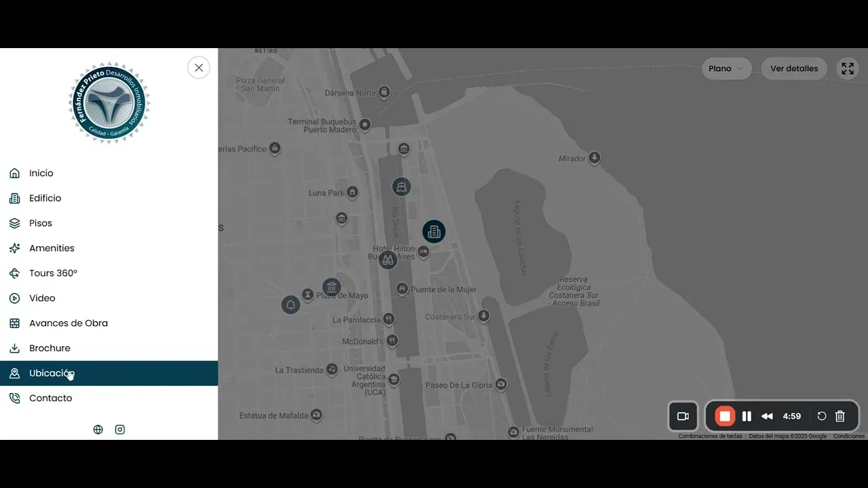Rewind the screen recording
The height and width of the screenshot is (488, 868).
(767, 416)
